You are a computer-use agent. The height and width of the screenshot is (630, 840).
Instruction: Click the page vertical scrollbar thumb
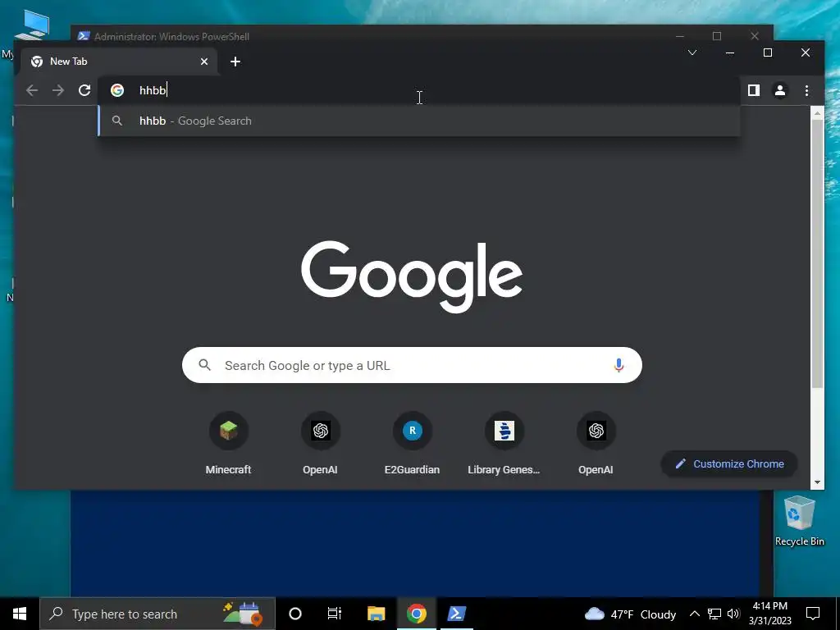[818, 253]
